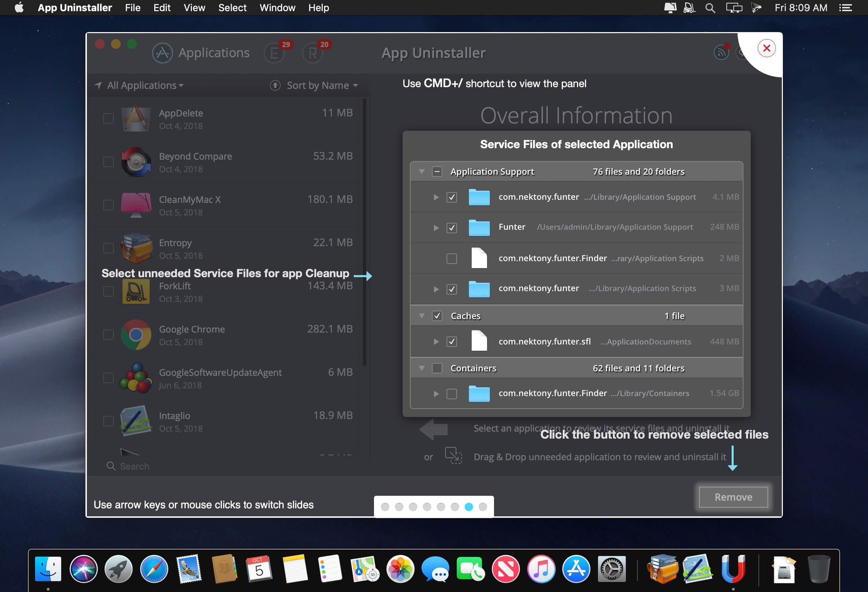Open iTunes from the Dock
Image resolution: width=868 pixels, height=592 pixels.
(541, 569)
